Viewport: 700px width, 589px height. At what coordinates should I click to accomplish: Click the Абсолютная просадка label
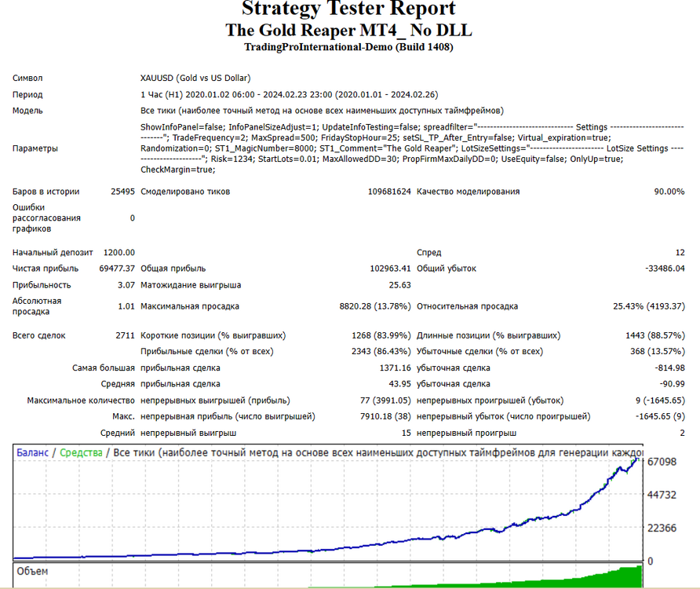[37, 306]
